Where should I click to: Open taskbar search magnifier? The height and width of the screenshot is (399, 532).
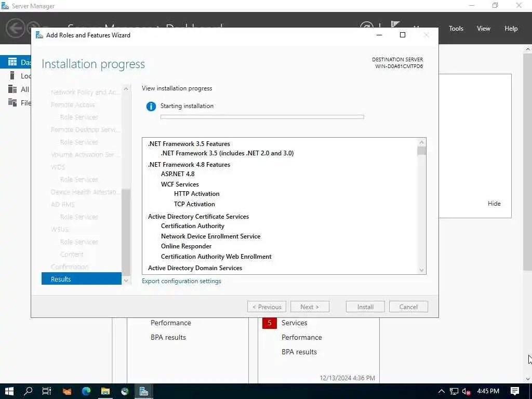coord(28,391)
